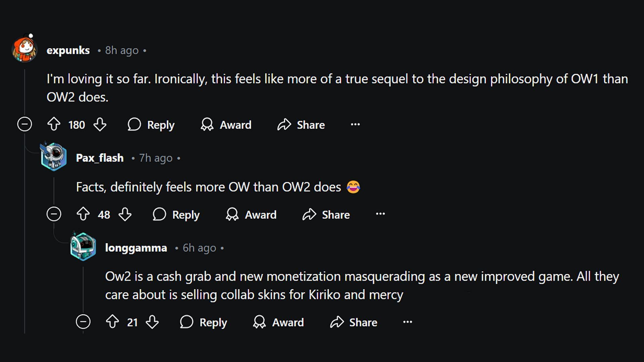Click the downvote arrow on expunks comment
Viewport: 644px width, 362px height.
pos(99,125)
